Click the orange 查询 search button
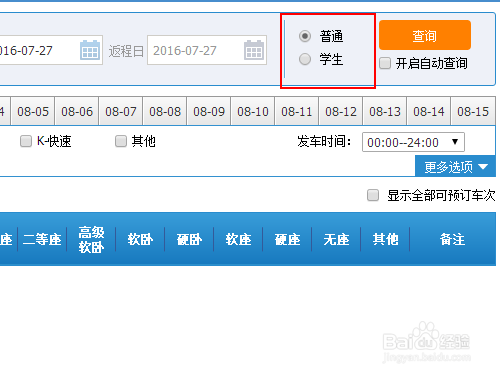The image size is (500, 375). (425, 35)
